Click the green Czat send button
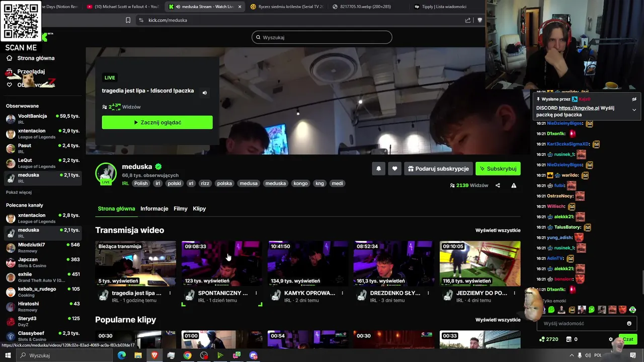This screenshot has width=644, height=362. point(627,339)
